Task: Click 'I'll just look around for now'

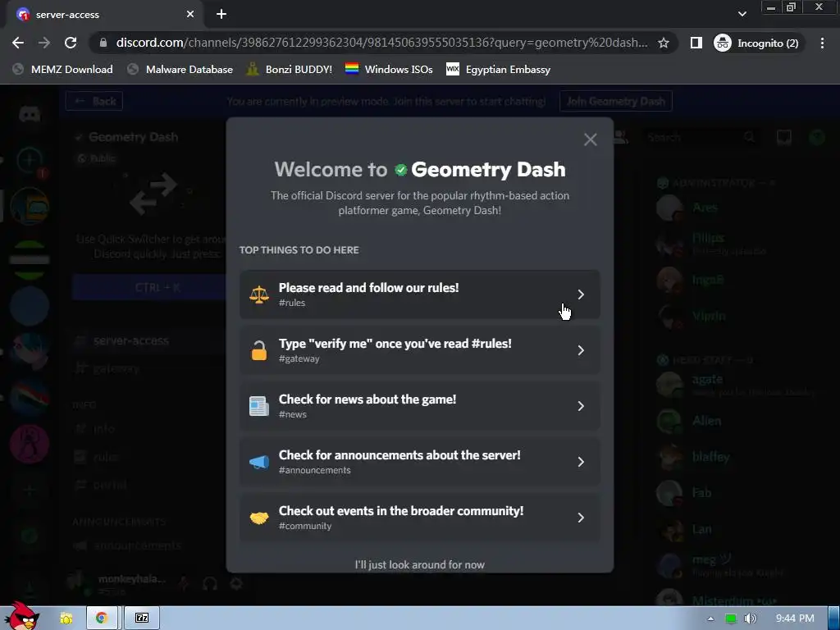Action: pyautogui.click(x=419, y=564)
